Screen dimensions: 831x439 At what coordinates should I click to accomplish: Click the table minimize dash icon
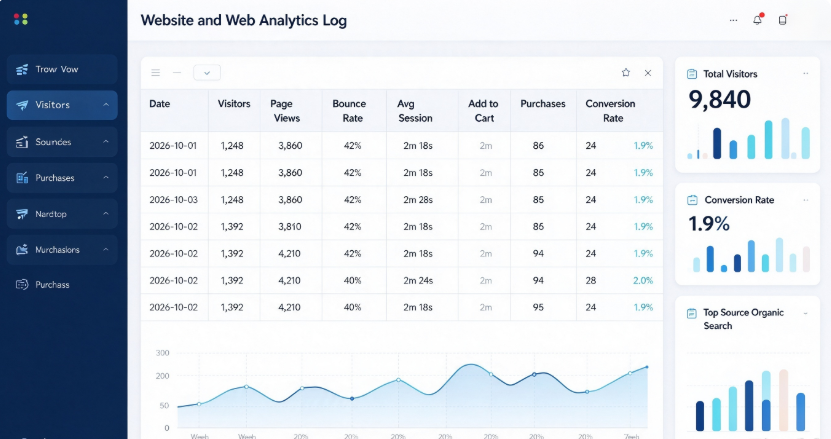coord(177,73)
